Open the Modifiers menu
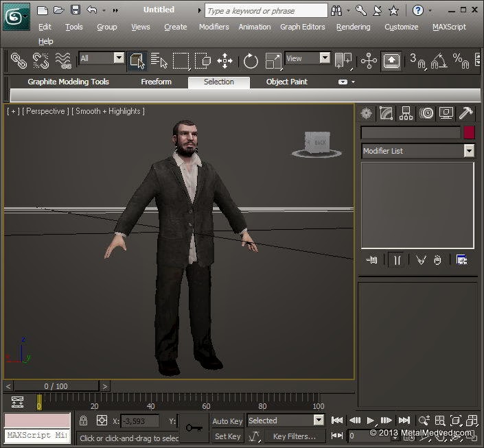Viewport: 484px width, 448px height. 214,27
